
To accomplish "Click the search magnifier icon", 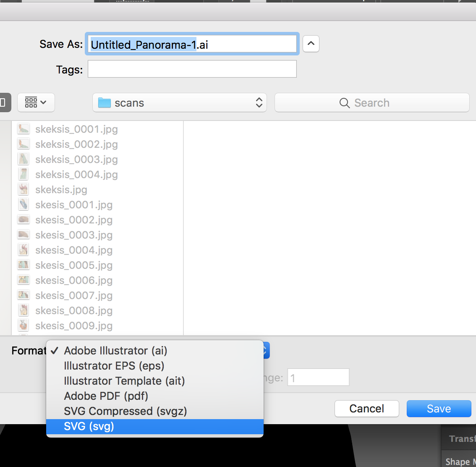I will click(x=344, y=103).
